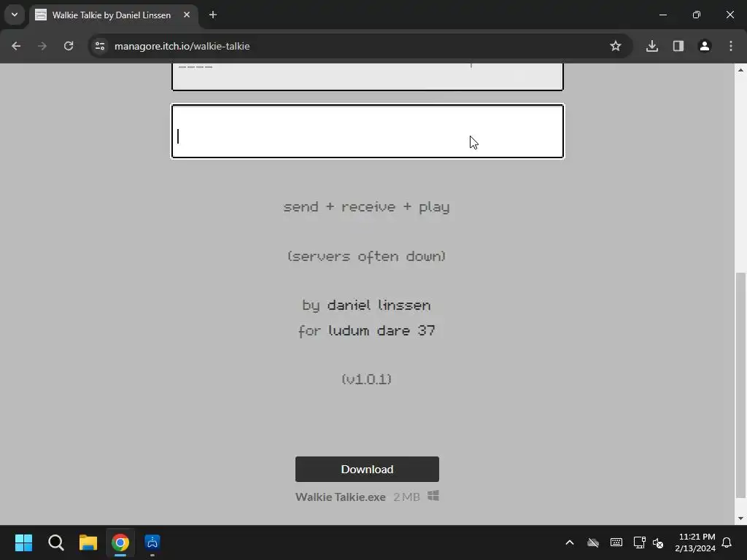The height and width of the screenshot is (560, 747).
Task: Click the Walkie Talkie.exe file name
Action: pos(340,497)
